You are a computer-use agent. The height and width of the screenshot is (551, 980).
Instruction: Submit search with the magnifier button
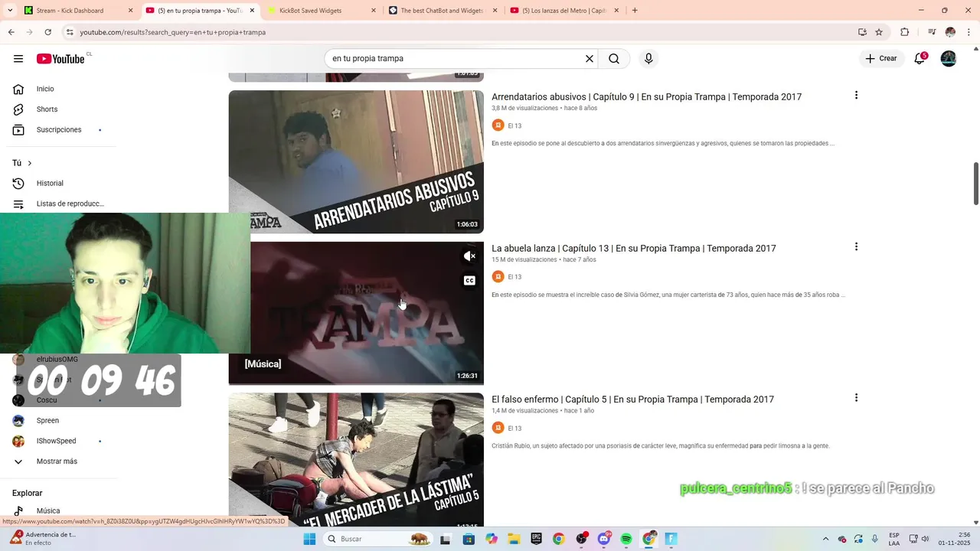click(614, 59)
